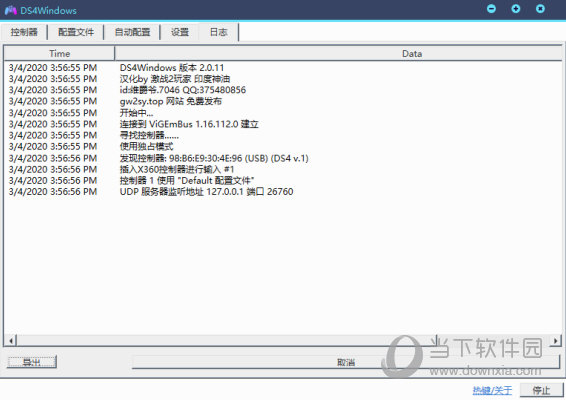
Task: Select the '寻找控制器......' log row
Action: (283, 135)
